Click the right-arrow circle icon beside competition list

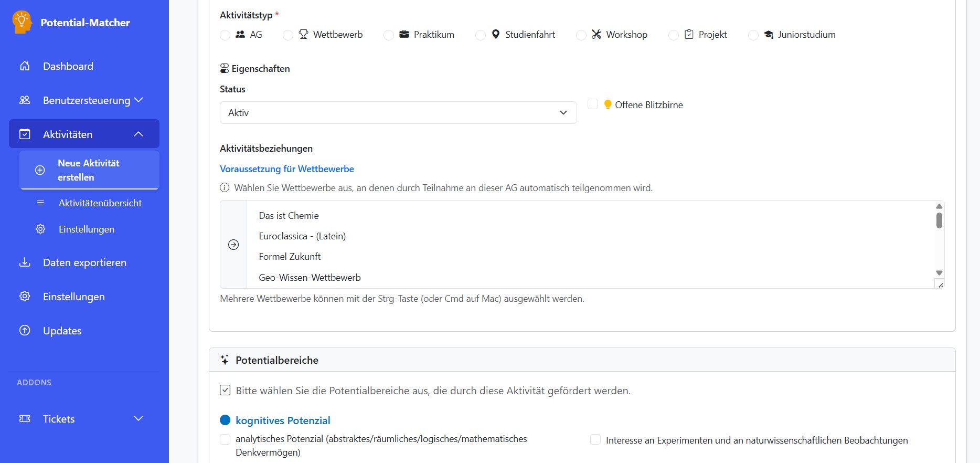[233, 245]
